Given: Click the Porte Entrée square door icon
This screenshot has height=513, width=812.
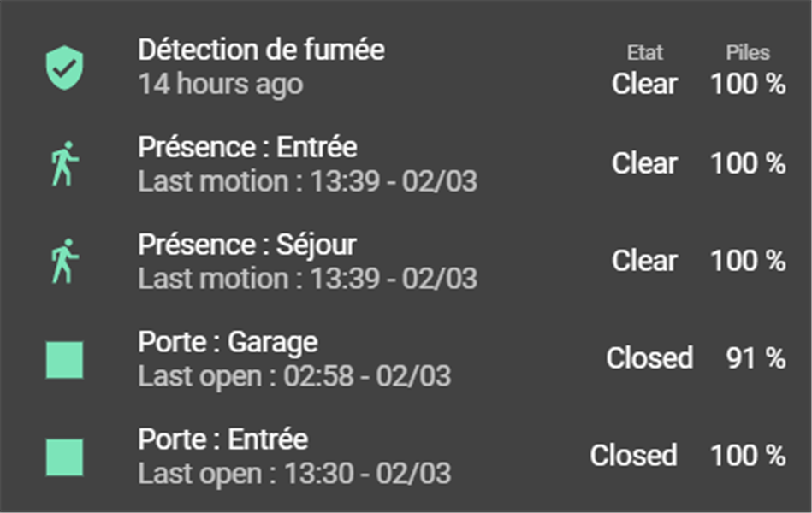Looking at the screenshot, I should (x=64, y=457).
